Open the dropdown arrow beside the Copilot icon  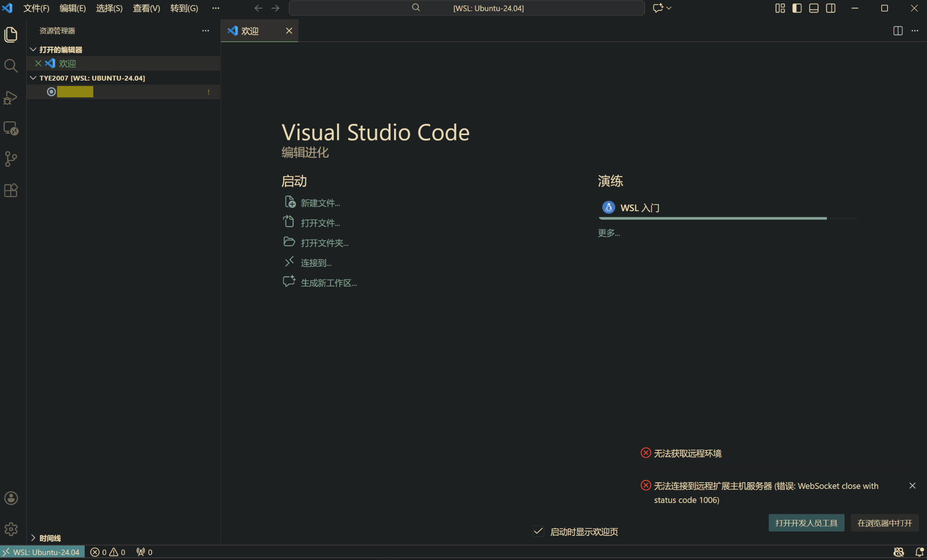pyautogui.click(x=669, y=8)
